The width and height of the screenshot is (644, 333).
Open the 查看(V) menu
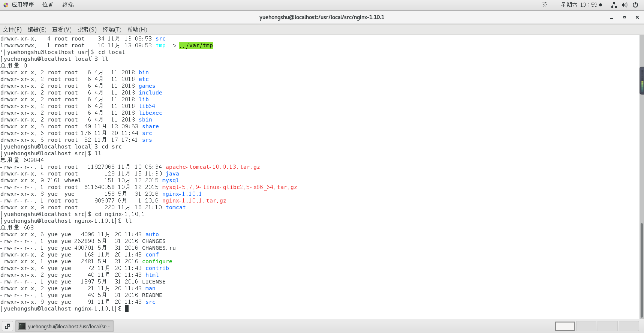(x=62, y=29)
